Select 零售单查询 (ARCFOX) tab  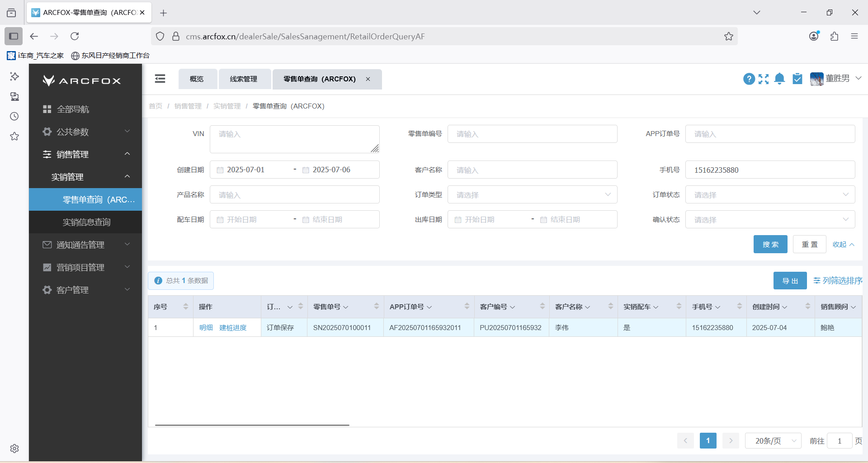point(319,79)
